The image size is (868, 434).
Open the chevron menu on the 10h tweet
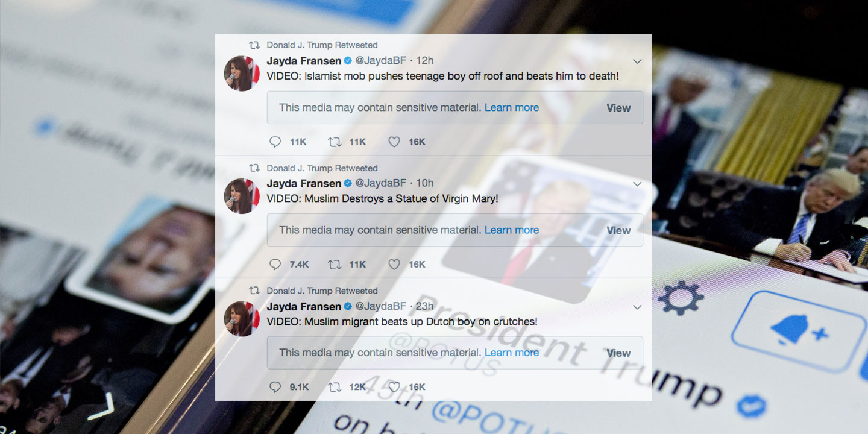click(637, 184)
